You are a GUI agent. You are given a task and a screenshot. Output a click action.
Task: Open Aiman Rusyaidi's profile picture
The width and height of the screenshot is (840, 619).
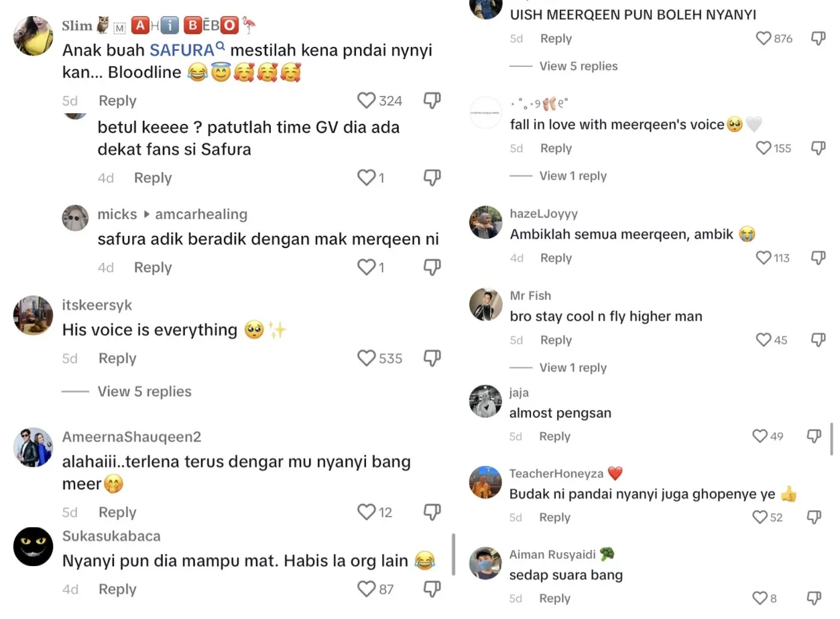(485, 564)
